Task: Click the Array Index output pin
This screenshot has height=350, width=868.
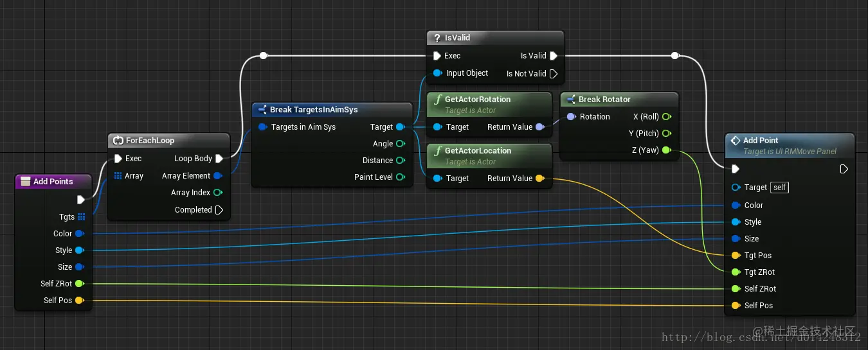Action: click(x=218, y=193)
